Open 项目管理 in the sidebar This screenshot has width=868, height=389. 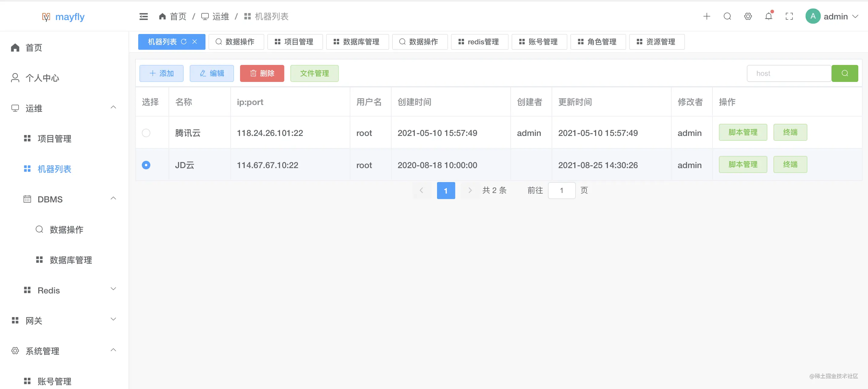tap(64, 139)
